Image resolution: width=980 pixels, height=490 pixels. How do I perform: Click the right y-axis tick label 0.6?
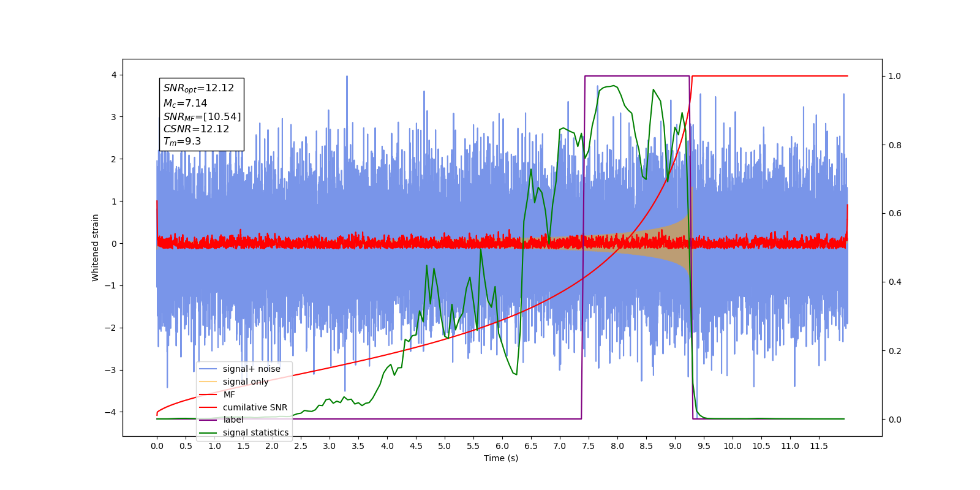pyautogui.click(x=895, y=213)
